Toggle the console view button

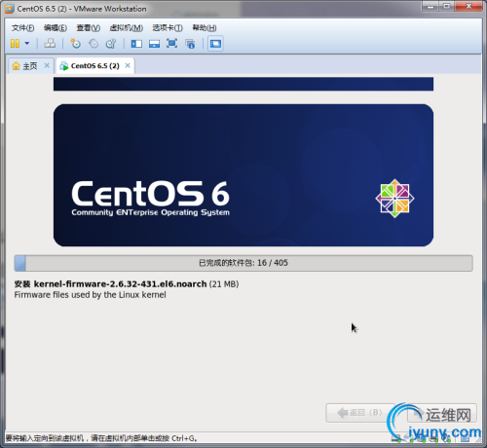pos(215,43)
